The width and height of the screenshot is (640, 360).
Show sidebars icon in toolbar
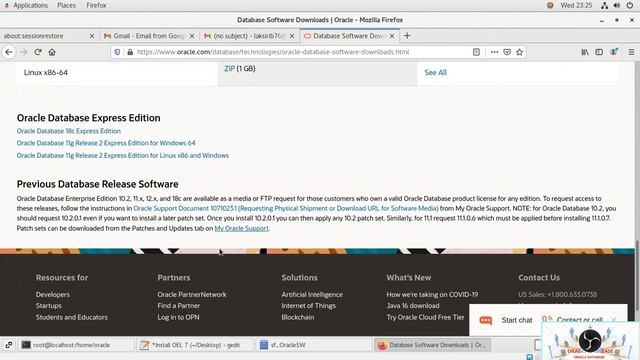599,52
